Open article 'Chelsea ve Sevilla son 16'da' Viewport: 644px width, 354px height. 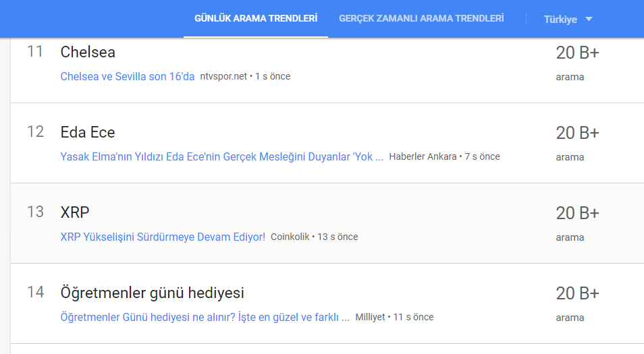pyautogui.click(x=128, y=76)
